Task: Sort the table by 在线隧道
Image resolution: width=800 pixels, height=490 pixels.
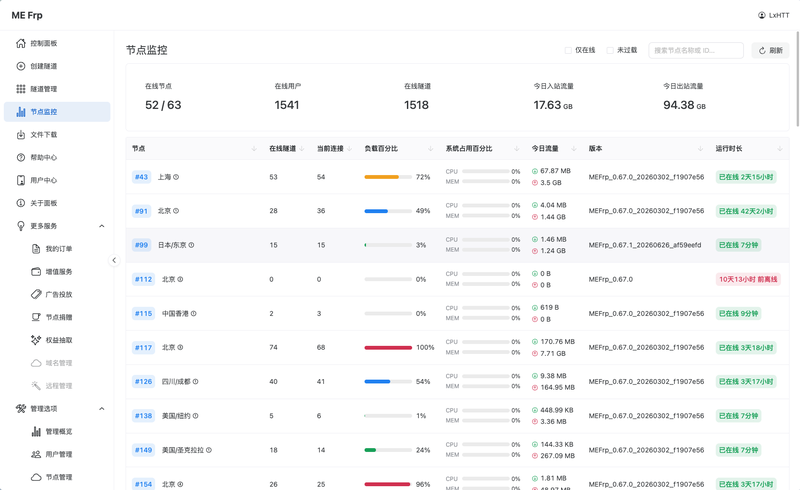Action: pyautogui.click(x=302, y=149)
